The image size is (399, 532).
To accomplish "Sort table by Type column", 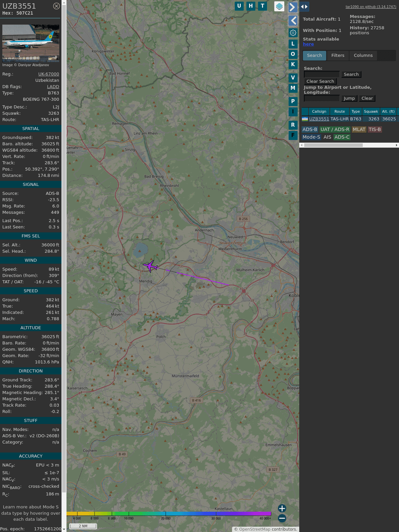I will click(355, 111).
